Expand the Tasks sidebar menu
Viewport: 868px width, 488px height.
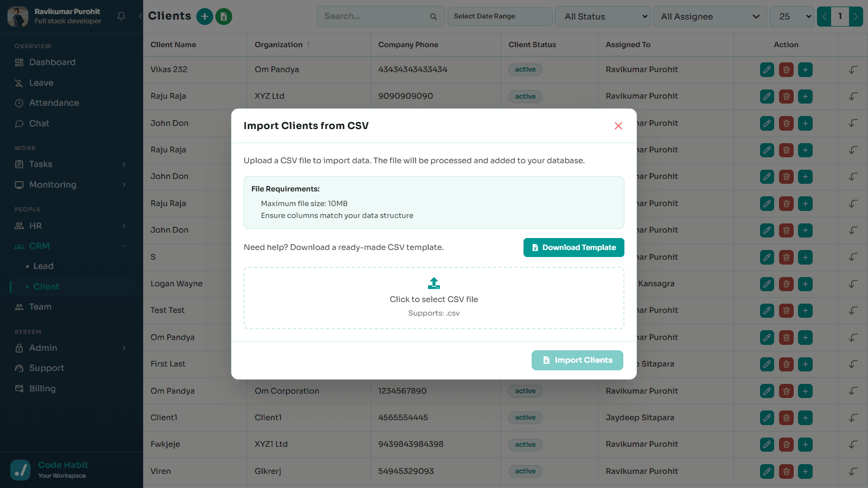click(x=72, y=164)
